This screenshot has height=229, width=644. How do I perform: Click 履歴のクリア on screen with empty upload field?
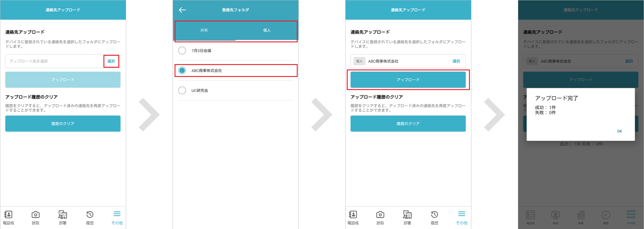point(63,123)
